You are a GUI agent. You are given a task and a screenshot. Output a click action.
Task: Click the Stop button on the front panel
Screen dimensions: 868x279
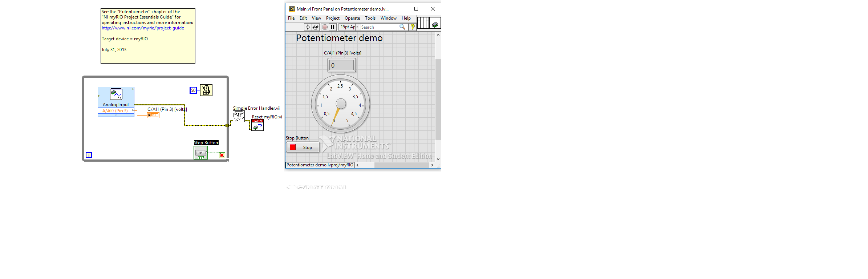[x=303, y=147]
